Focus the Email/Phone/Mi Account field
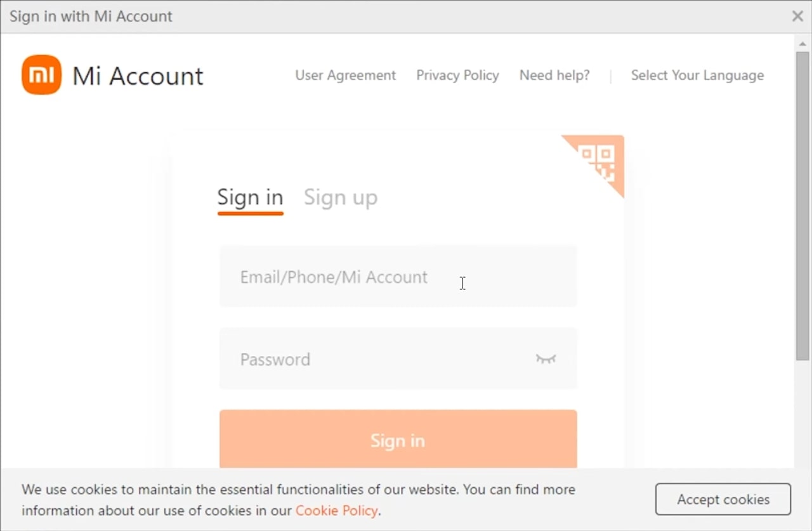 click(x=398, y=277)
